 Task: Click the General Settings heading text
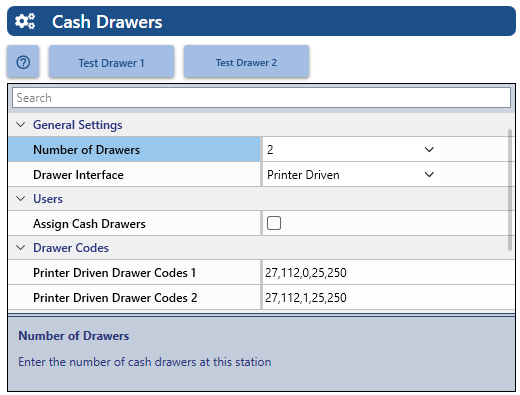[77, 125]
